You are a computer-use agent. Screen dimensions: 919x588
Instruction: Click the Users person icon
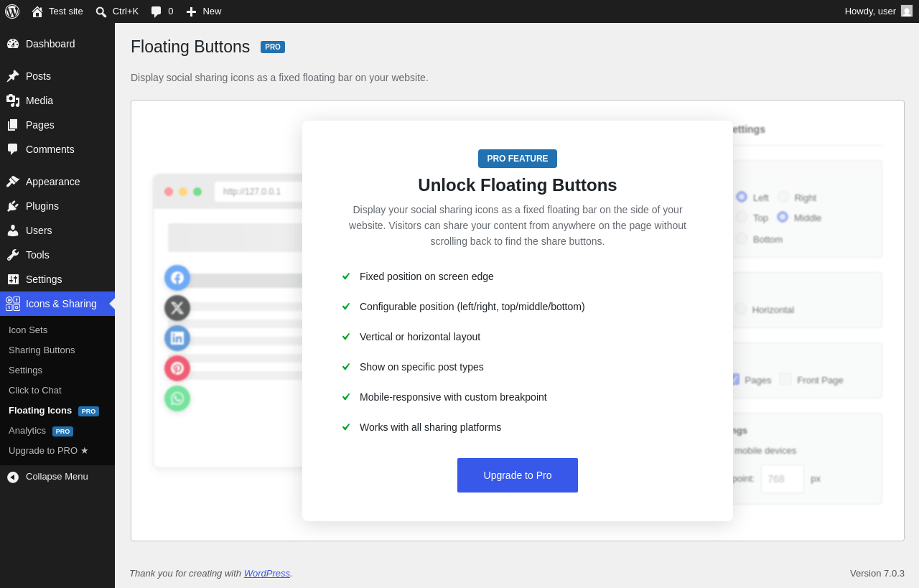click(13, 230)
